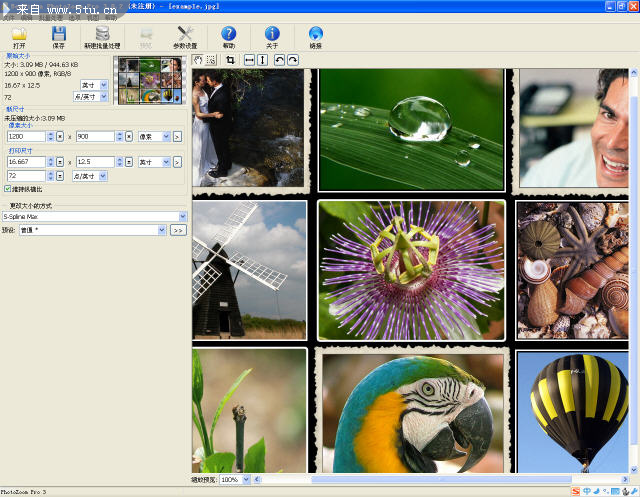Click the Save (保存) floppy disk icon

coord(59,36)
